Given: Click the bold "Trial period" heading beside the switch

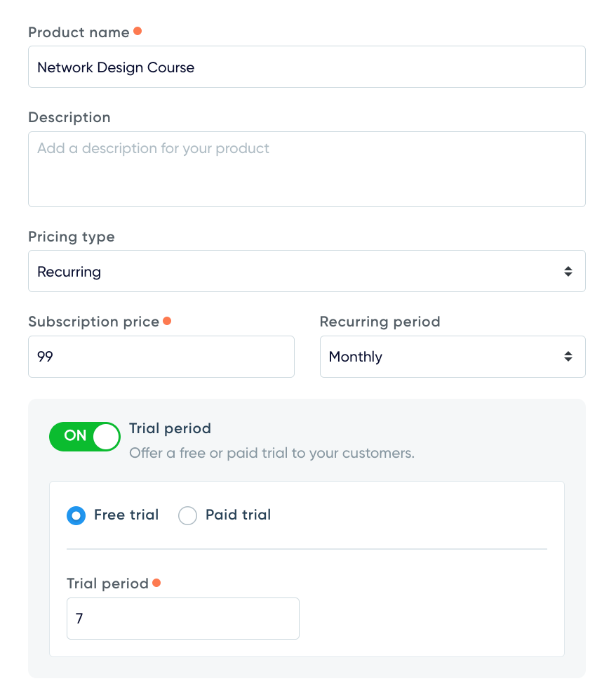Looking at the screenshot, I should pos(170,428).
